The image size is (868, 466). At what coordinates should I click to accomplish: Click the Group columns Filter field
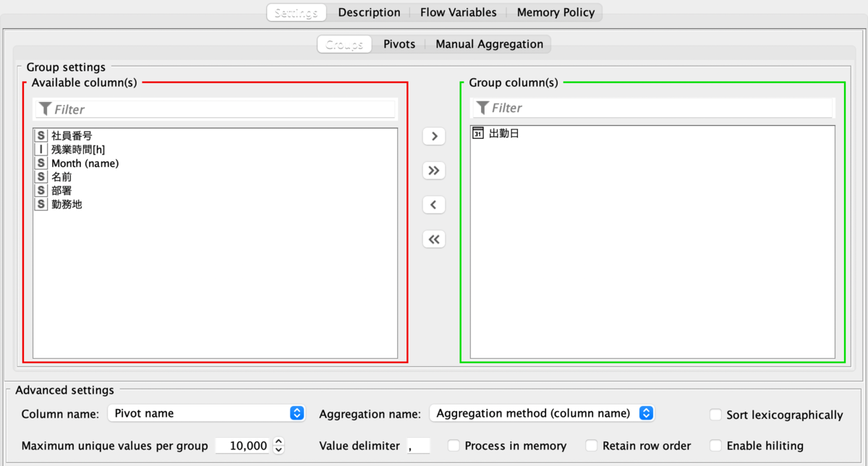[x=652, y=108]
